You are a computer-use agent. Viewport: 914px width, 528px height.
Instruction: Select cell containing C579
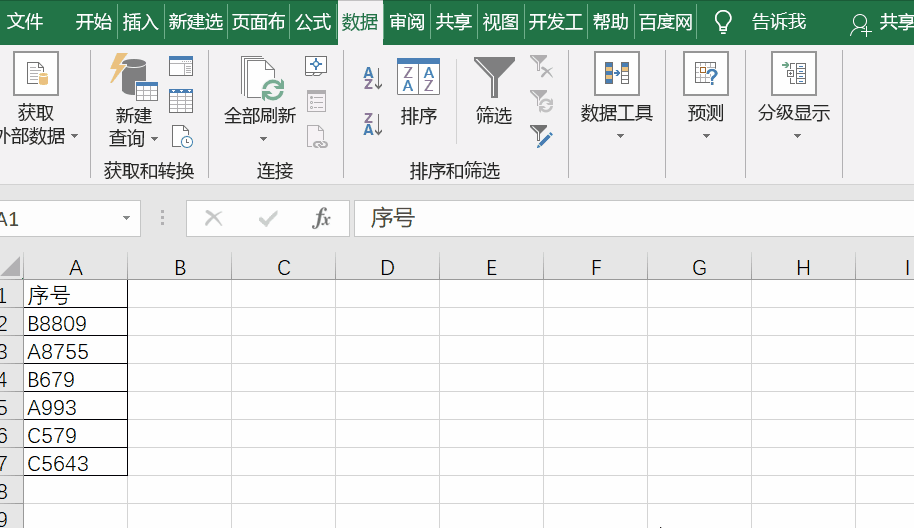(75, 434)
